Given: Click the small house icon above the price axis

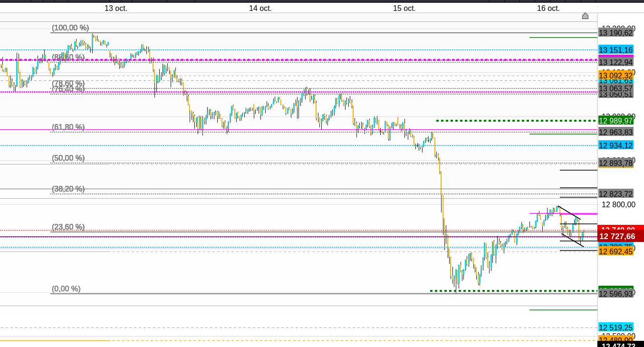Looking at the screenshot, I should [x=585, y=16].
